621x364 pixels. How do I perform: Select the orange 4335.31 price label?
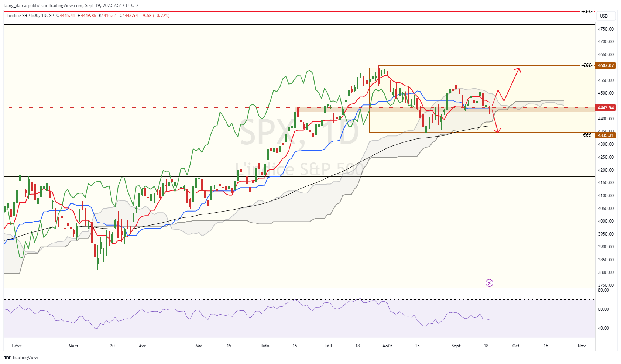[606, 135]
